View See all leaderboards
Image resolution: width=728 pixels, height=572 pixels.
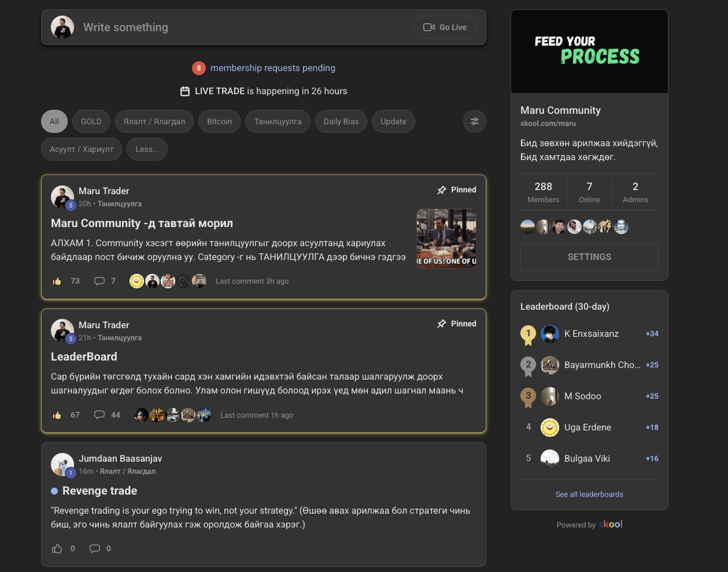(589, 495)
